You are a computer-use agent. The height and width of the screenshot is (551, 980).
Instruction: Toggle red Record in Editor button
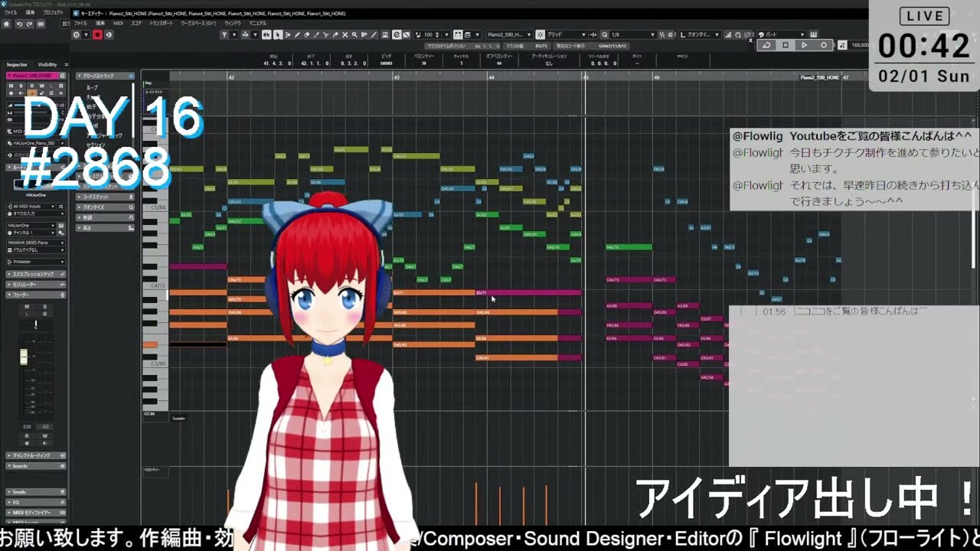point(97,34)
